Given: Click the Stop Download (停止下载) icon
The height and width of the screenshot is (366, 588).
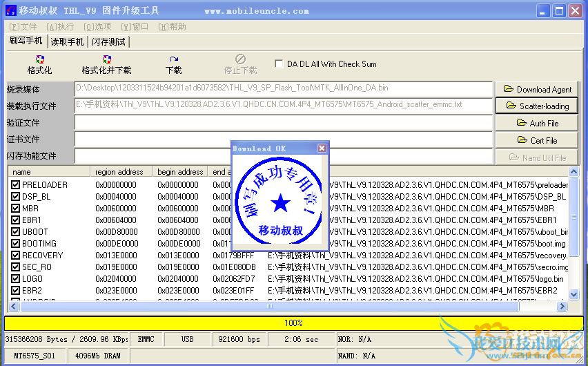Looking at the screenshot, I should tap(240, 60).
